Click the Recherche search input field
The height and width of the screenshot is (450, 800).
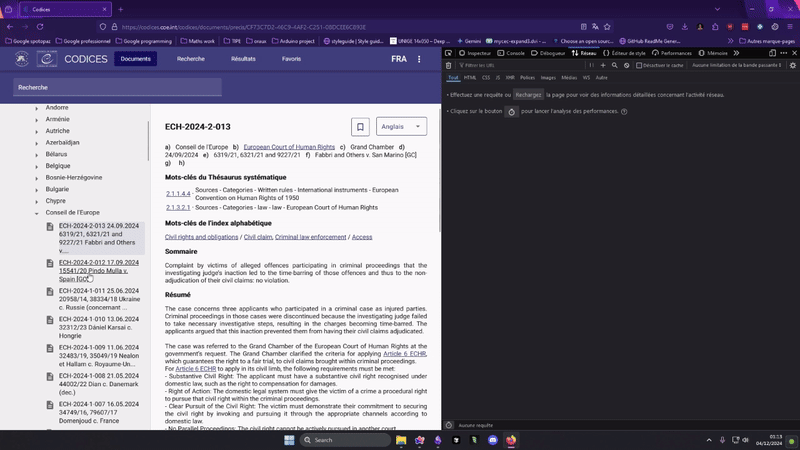[117, 87]
